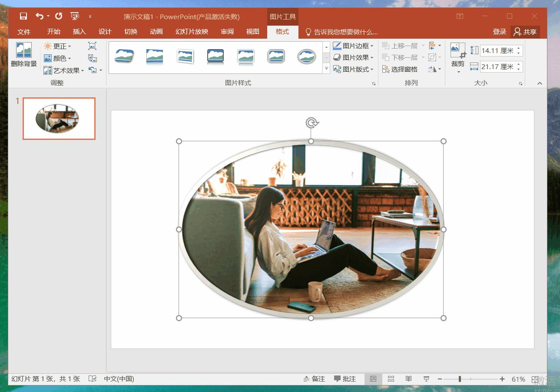560x392 pixels.
Task: Click the Compress Pictures icon
Action: 92,46
